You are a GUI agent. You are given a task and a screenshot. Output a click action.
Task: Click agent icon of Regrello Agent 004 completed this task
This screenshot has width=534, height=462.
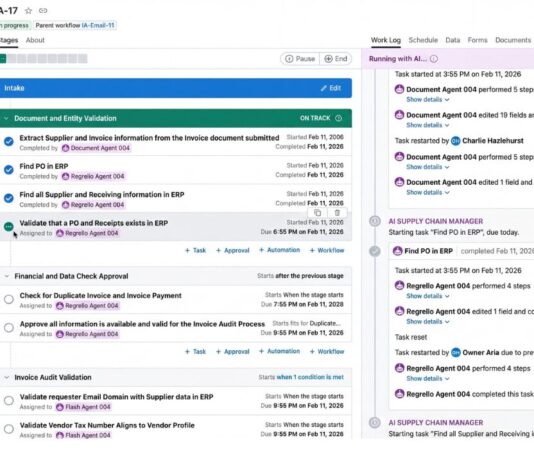(x=399, y=394)
